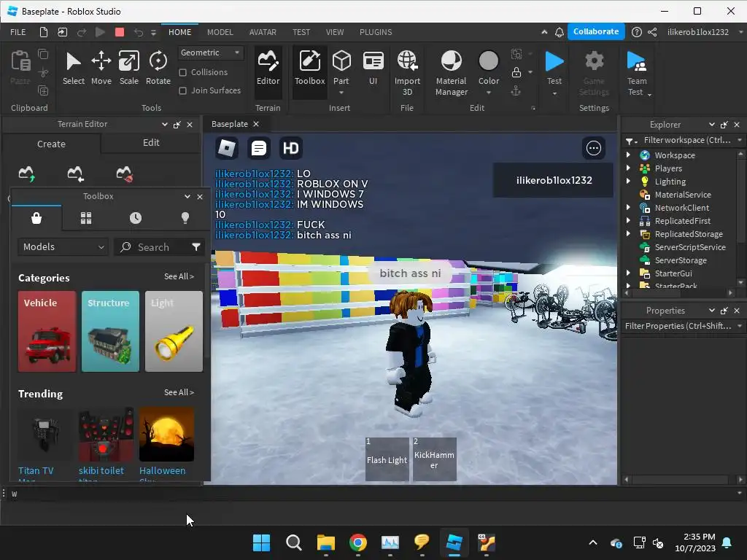The height and width of the screenshot is (560, 747).
Task: Open Team Test button
Action: coord(636,73)
